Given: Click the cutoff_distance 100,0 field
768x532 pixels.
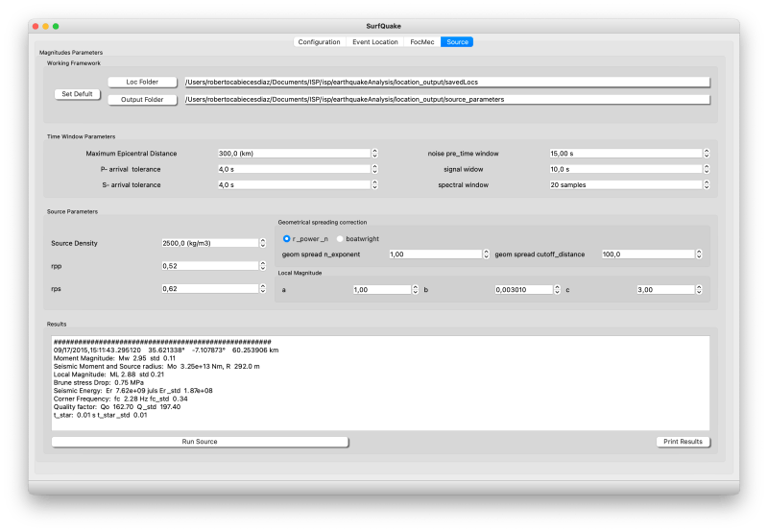Looking at the screenshot, I should pyautogui.click(x=648, y=254).
